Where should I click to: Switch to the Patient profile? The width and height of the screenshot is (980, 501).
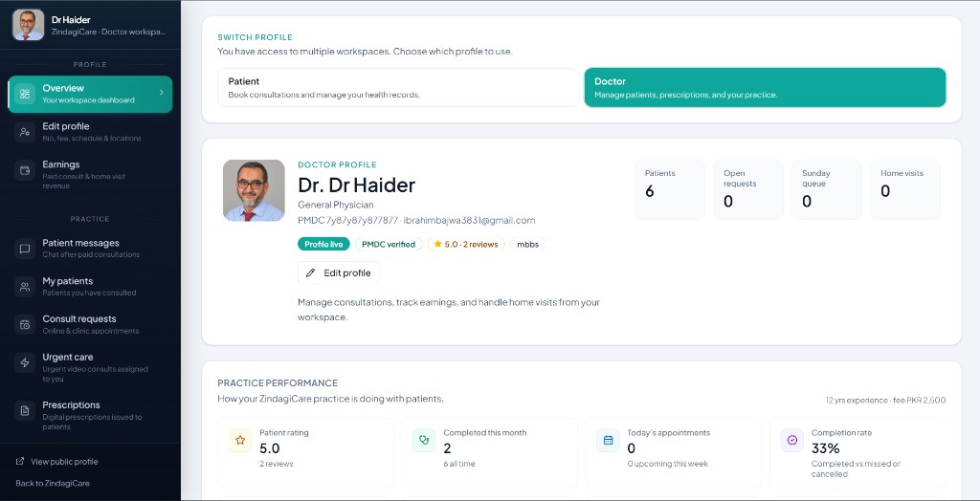[x=399, y=87]
